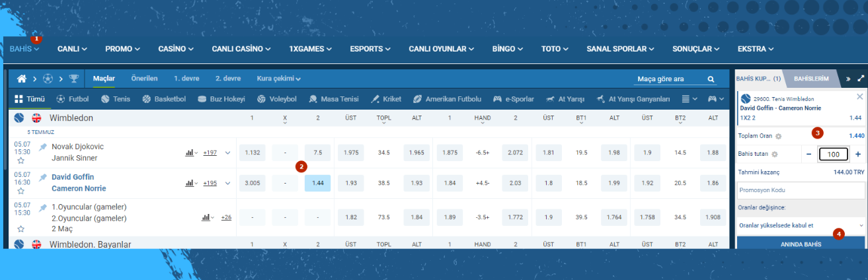Viewport: 868px width, 280px height.
Task: Choose Voleybol sport filter
Action: click(276, 99)
